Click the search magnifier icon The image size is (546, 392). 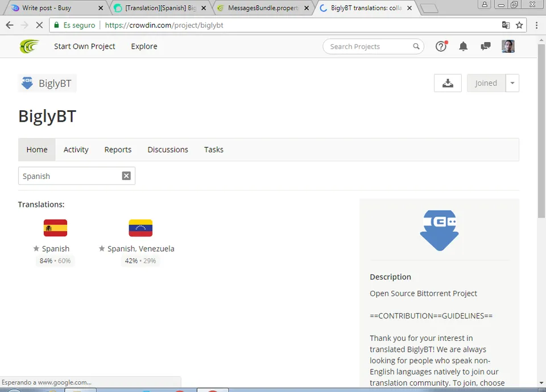416,46
